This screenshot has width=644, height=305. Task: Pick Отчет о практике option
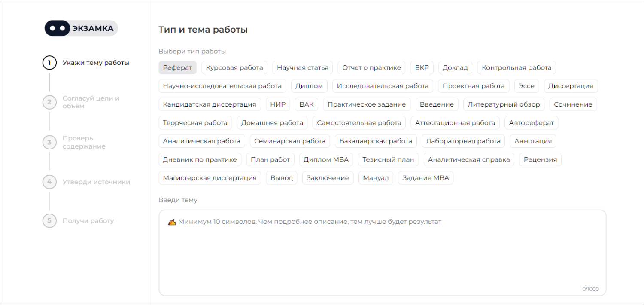click(371, 68)
